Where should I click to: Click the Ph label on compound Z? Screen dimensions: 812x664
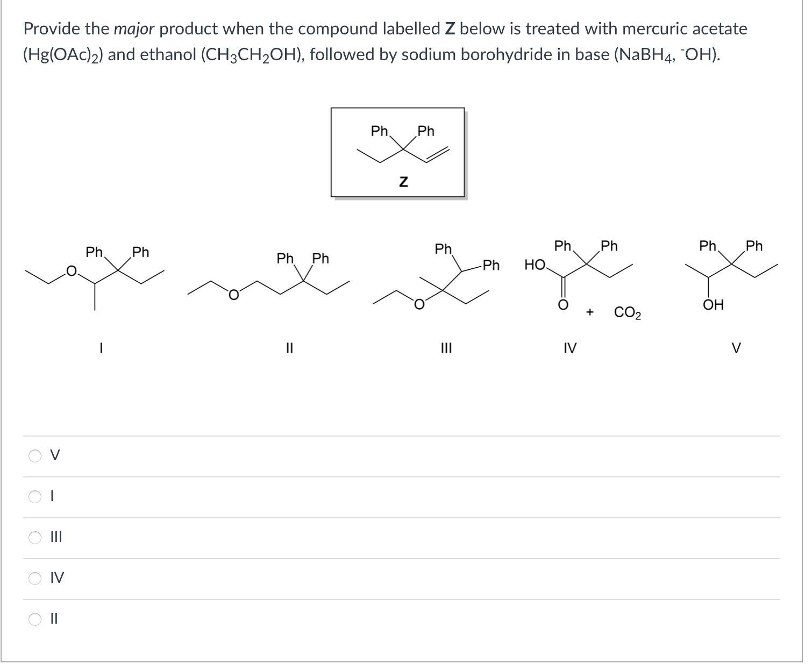point(379,131)
